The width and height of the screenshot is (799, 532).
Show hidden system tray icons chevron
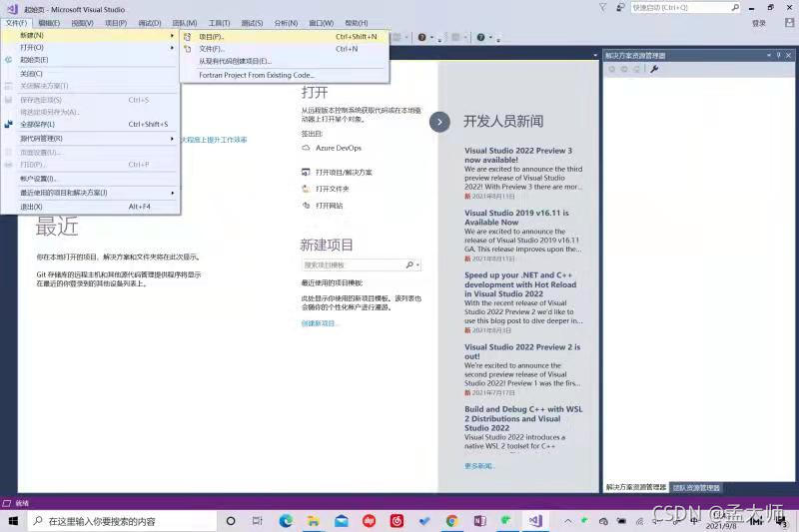click(567, 521)
